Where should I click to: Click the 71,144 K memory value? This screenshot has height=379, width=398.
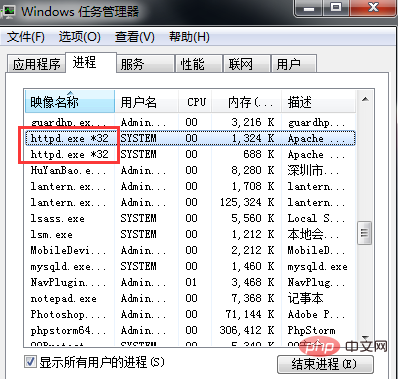(250, 314)
